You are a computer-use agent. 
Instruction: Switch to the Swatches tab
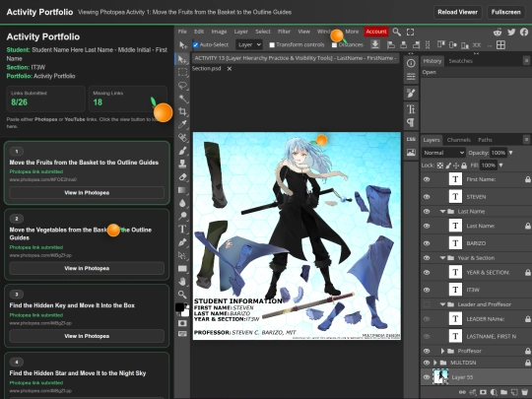(460, 61)
